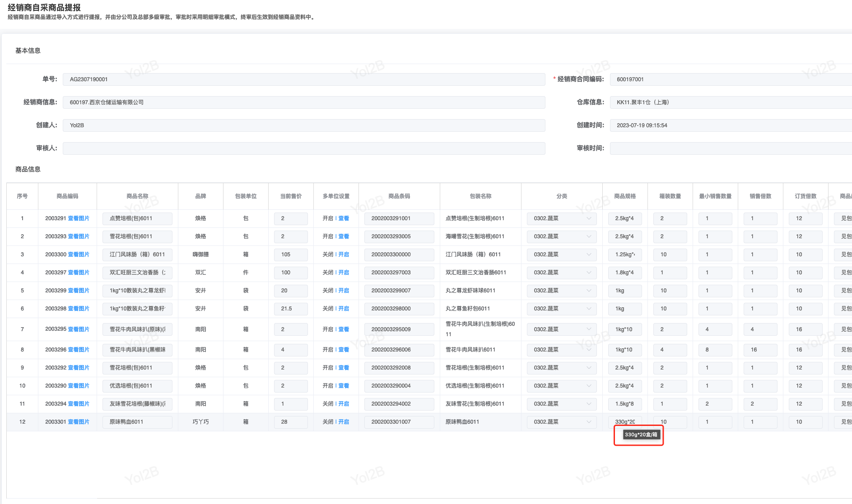
Task: Select the empty 审核人 field
Action: click(303, 148)
